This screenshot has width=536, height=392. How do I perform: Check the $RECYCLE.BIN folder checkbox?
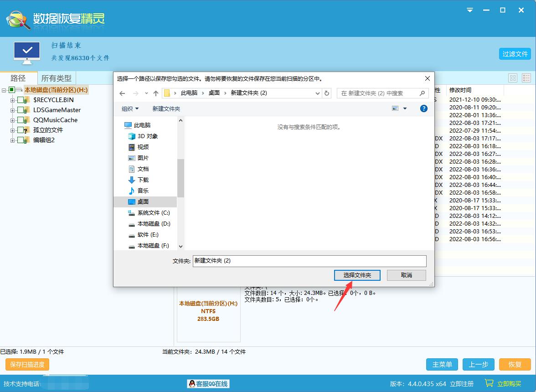[21, 100]
